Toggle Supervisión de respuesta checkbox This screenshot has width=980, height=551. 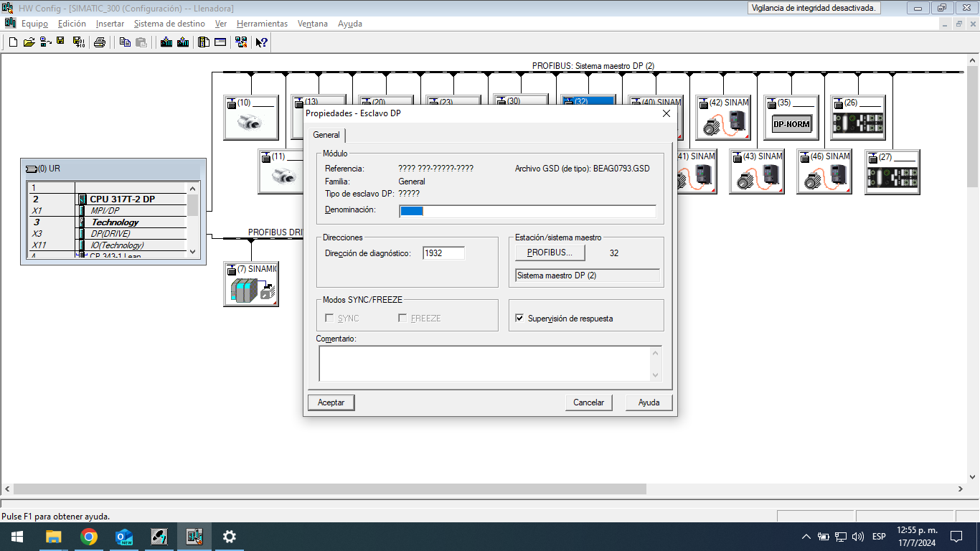520,319
